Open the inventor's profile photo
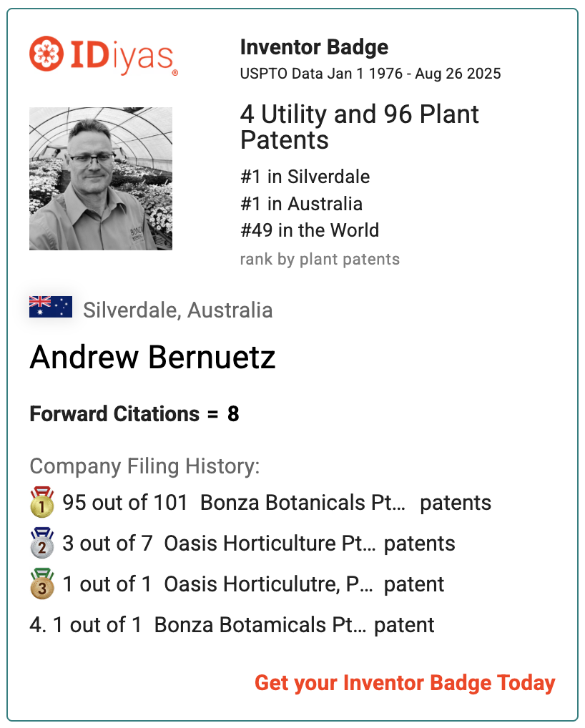Image resolution: width=585 pixels, height=728 pixels. point(101,179)
